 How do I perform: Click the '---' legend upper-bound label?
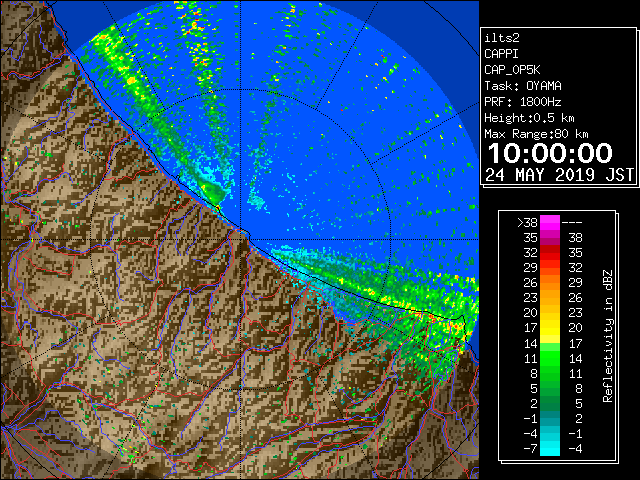click(572, 223)
